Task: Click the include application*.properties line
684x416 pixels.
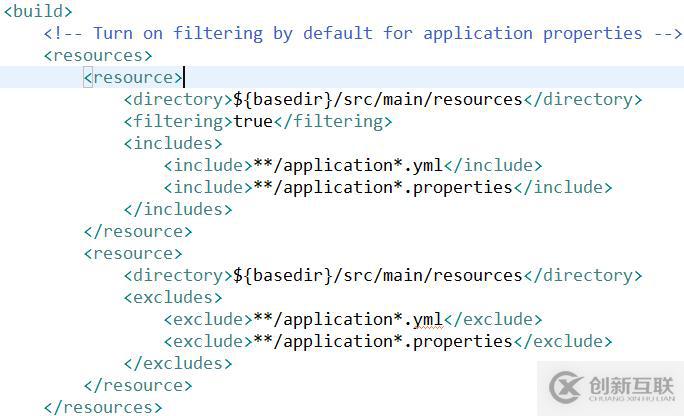Action: coord(387,187)
